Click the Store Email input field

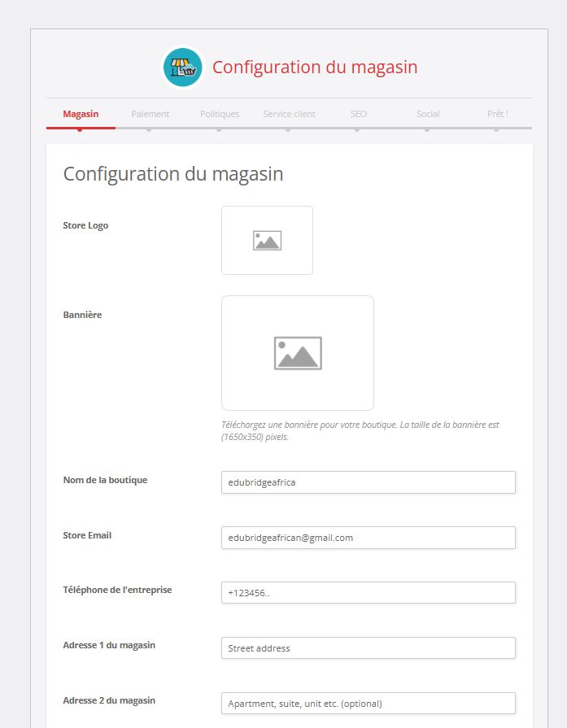tap(368, 538)
